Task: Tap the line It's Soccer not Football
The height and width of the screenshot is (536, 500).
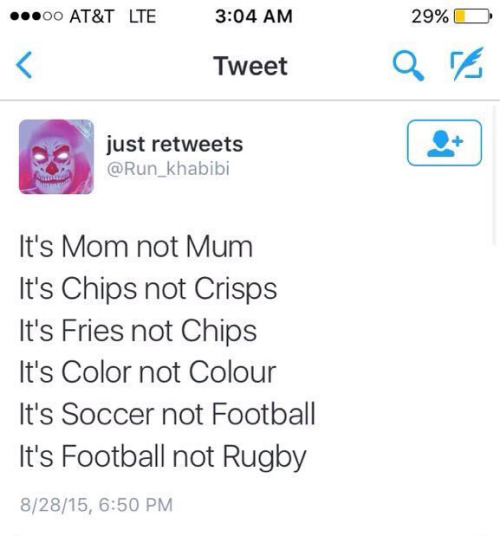Action: pyautogui.click(x=167, y=414)
